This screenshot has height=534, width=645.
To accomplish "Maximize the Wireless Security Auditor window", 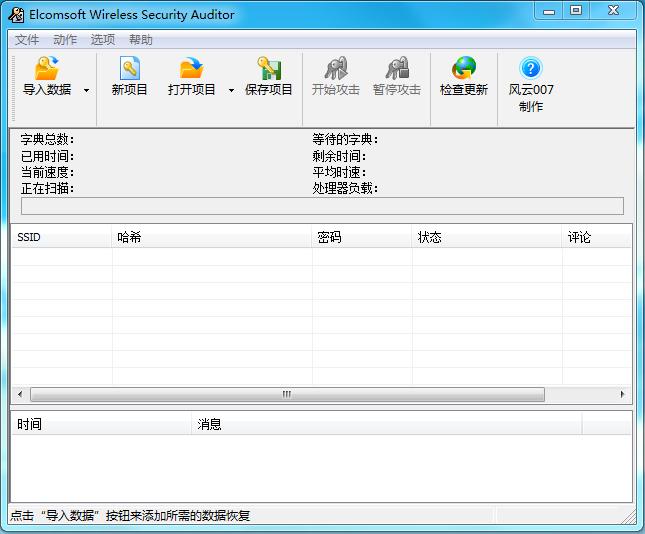I will pyautogui.click(x=576, y=11).
